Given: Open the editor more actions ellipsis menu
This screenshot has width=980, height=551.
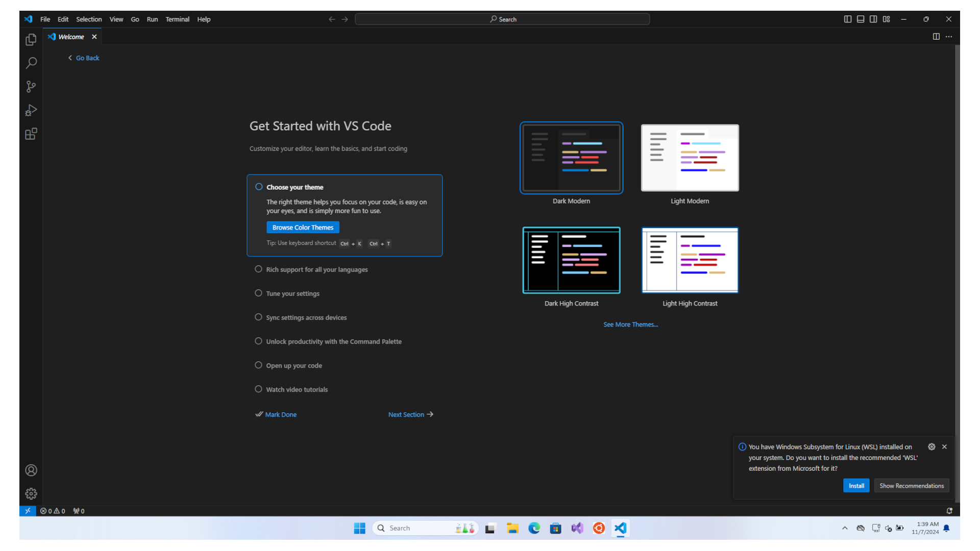Looking at the screenshot, I should pyautogui.click(x=949, y=36).
